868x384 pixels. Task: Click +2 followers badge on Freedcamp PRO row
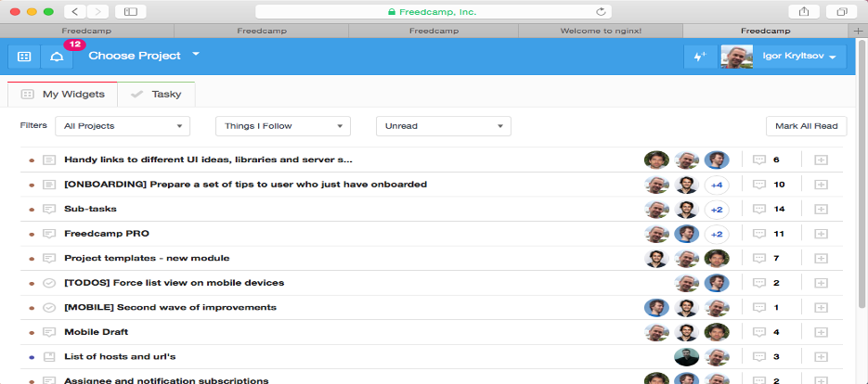coord(717,234)
